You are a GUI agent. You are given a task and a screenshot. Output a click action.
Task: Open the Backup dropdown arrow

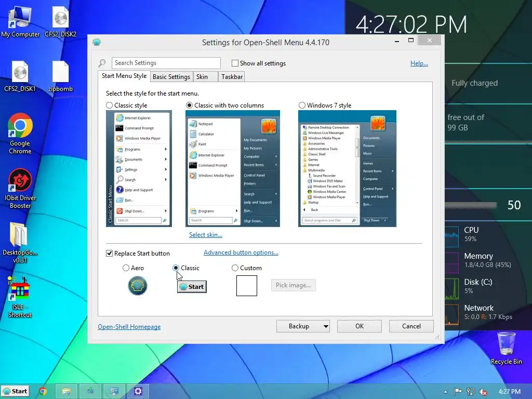[325, 326]
